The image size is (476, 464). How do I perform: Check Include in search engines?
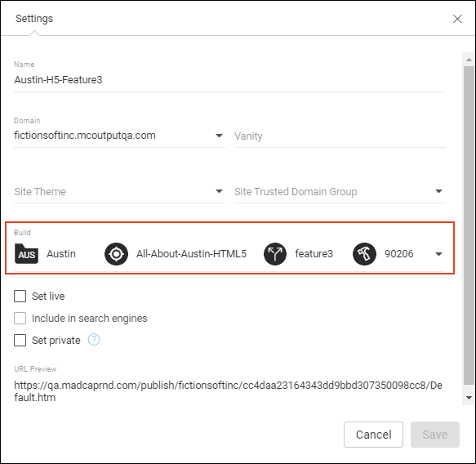pos(20,319)
